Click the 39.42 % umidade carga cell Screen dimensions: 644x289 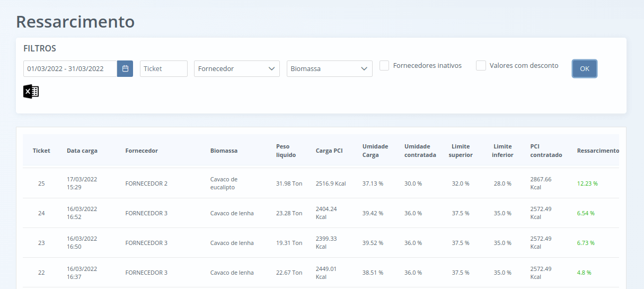coord(373,213)
